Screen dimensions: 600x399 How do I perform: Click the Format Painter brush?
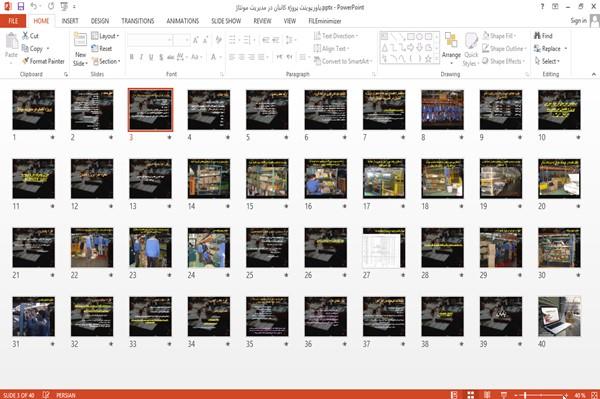pos(26,61)
